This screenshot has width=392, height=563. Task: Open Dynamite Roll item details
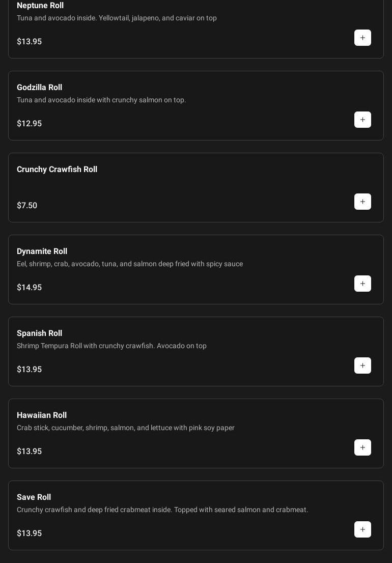click(x=42, y=251)
